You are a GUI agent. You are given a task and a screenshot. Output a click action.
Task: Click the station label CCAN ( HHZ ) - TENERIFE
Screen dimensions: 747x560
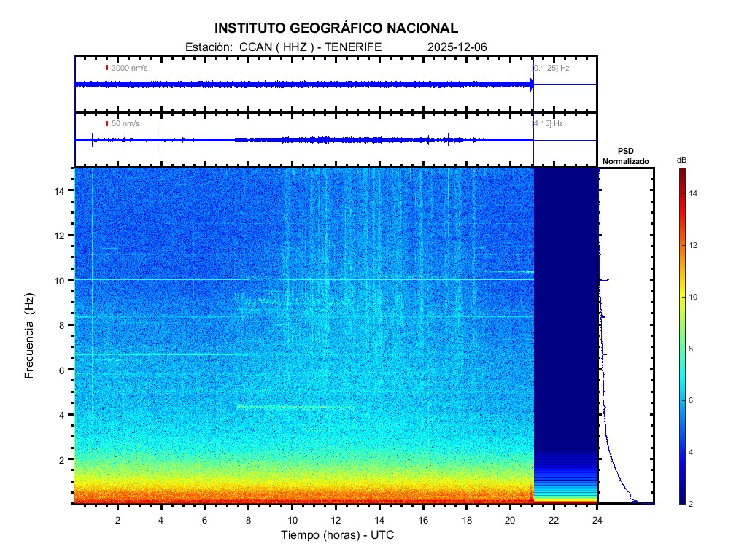pyautogui.click(x=284, y=47)
